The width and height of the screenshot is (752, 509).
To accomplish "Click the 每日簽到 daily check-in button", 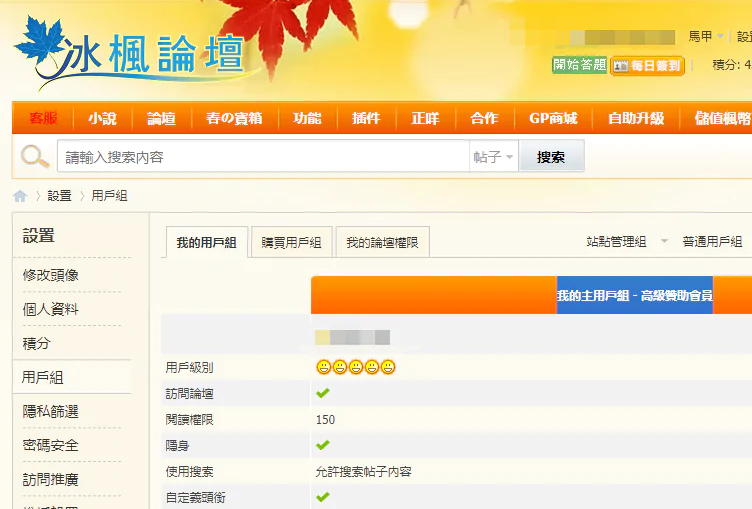I will pos(647,66).
